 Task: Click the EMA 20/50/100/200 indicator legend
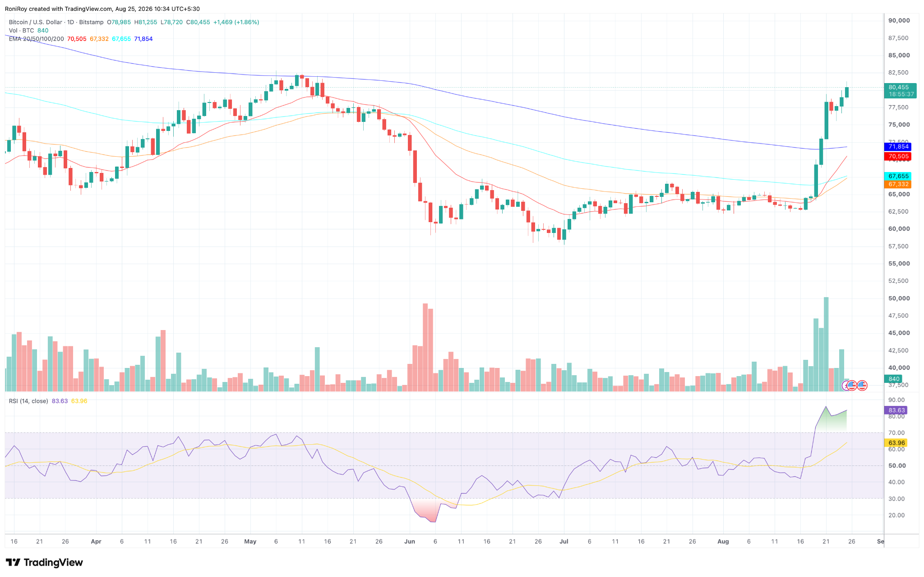(37, 39)
